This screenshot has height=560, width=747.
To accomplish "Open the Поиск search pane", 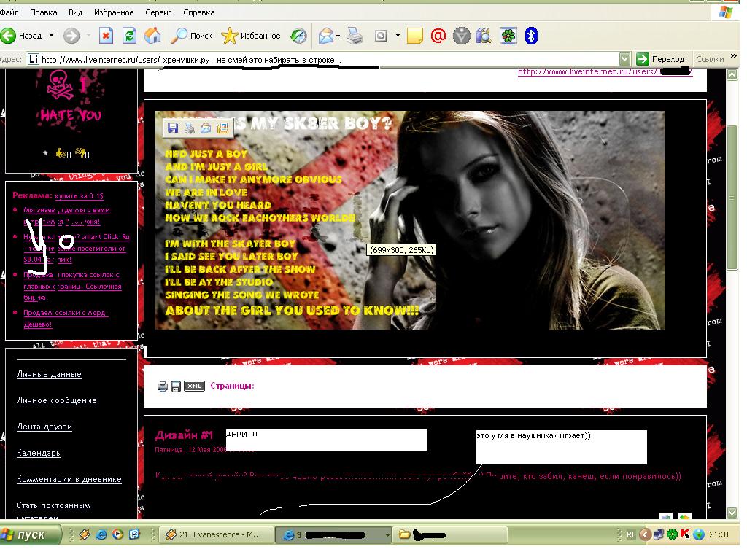I will tap(192, 36).
